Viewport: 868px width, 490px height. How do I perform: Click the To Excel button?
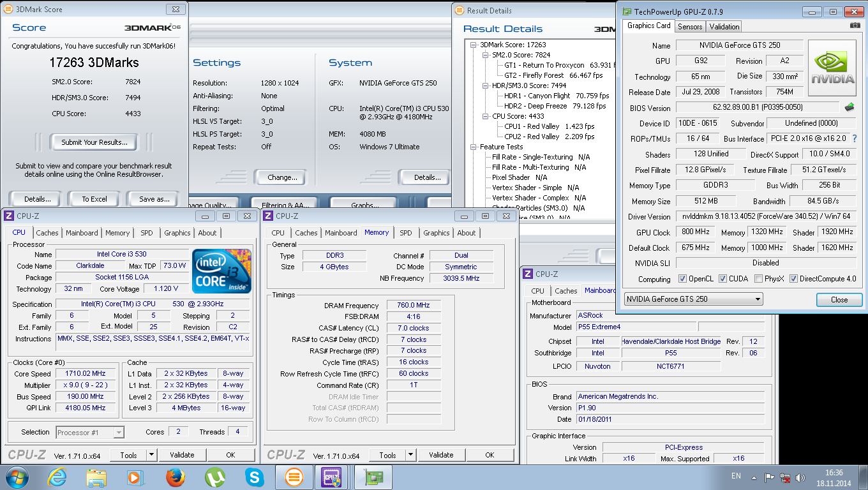coord(94,199)
